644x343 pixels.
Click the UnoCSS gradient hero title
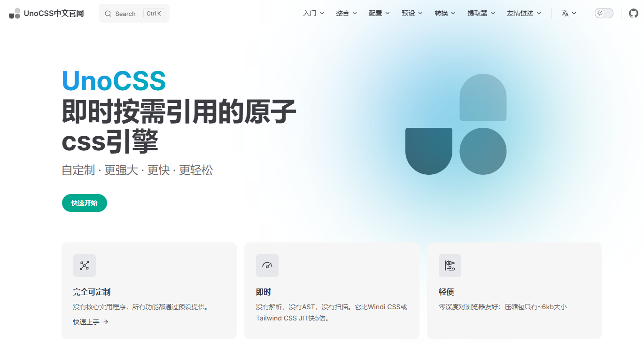(114, 81)
